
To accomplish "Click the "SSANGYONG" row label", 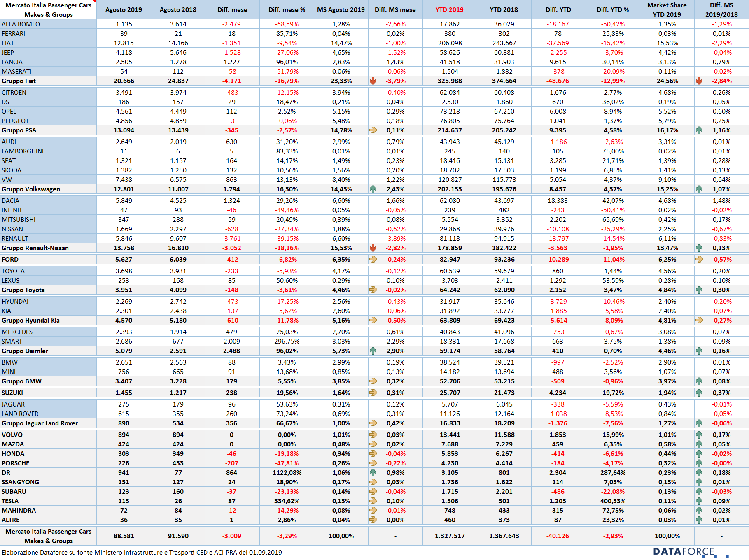I will 20,482.
